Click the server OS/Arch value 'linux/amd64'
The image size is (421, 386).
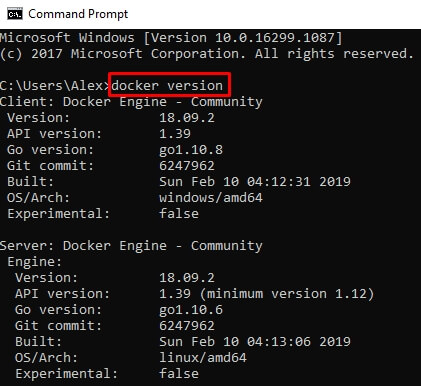pyautogui.click(x=203, y=358)
